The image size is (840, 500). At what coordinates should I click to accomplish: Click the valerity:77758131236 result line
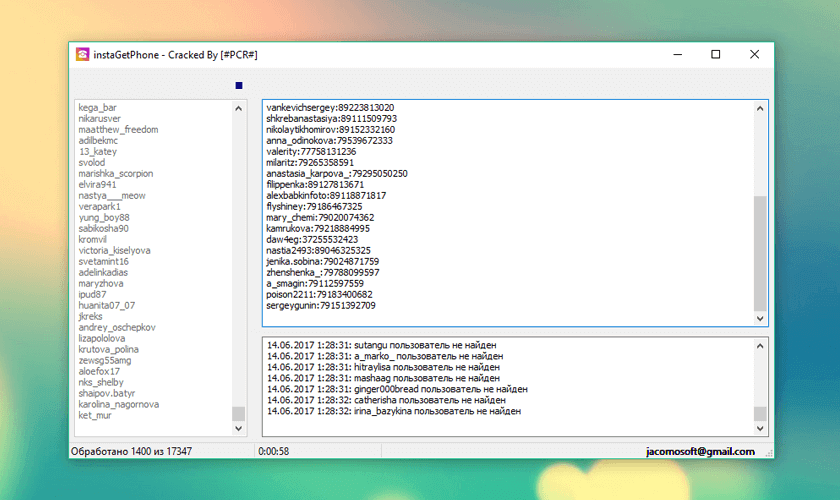tap(311, 152)
